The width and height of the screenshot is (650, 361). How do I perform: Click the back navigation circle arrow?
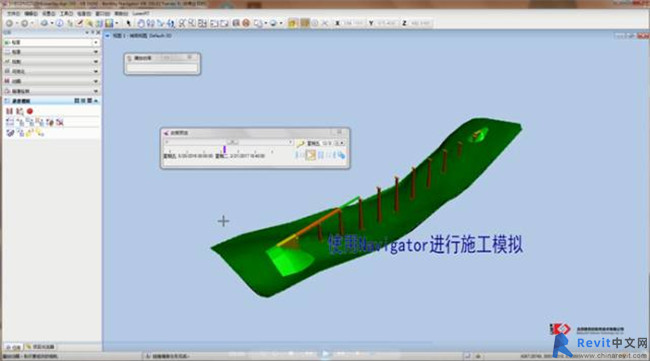click(x=9, y=23)
